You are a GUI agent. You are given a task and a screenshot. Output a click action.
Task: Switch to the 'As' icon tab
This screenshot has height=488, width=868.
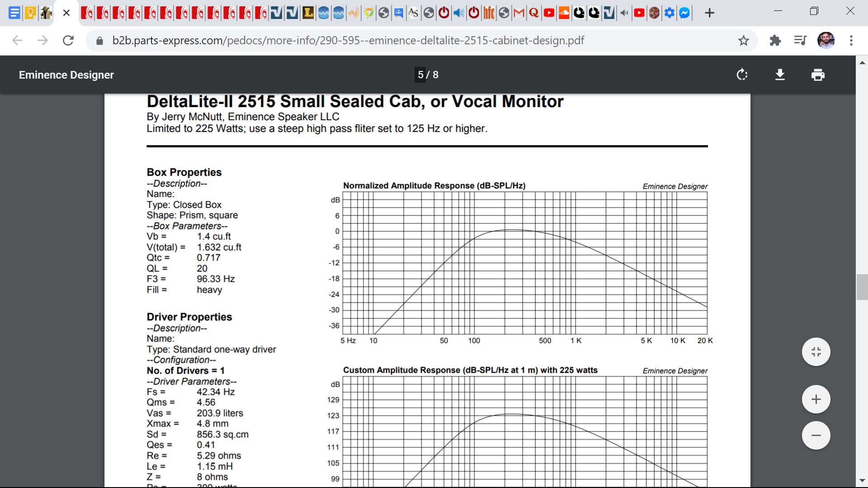tap(413, 13)
